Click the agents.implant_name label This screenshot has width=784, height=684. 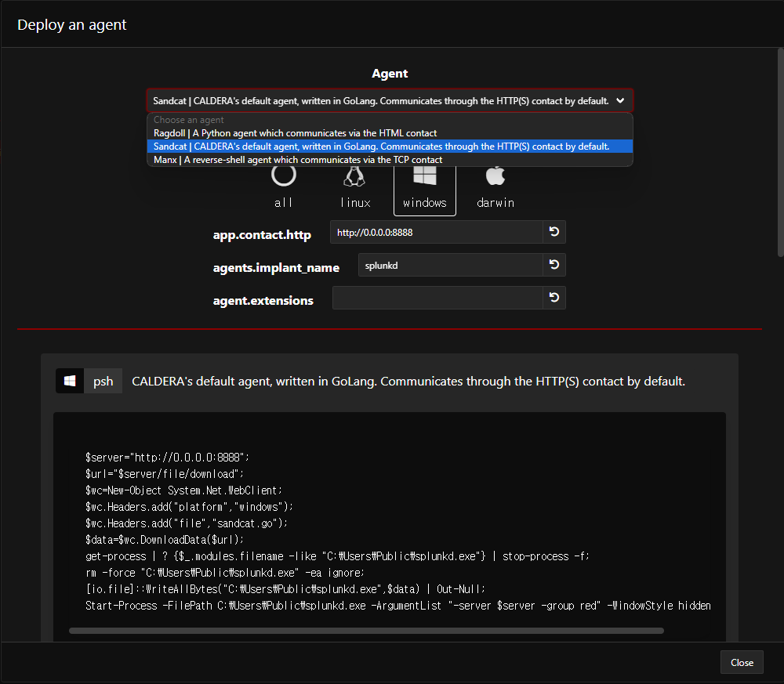[x=276, y=268]
